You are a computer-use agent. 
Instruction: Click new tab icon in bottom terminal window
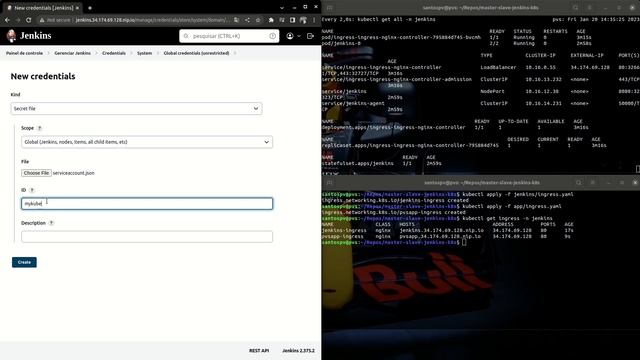tap(329, 182)
